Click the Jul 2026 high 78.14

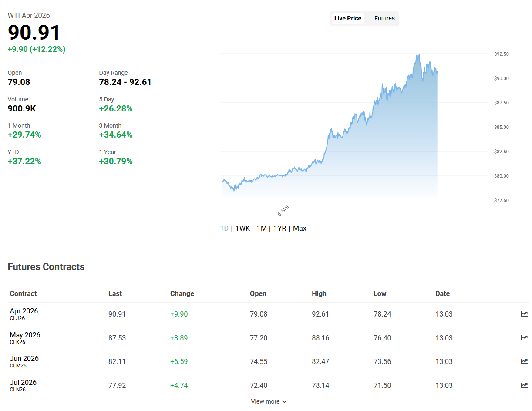pos(320,385)
